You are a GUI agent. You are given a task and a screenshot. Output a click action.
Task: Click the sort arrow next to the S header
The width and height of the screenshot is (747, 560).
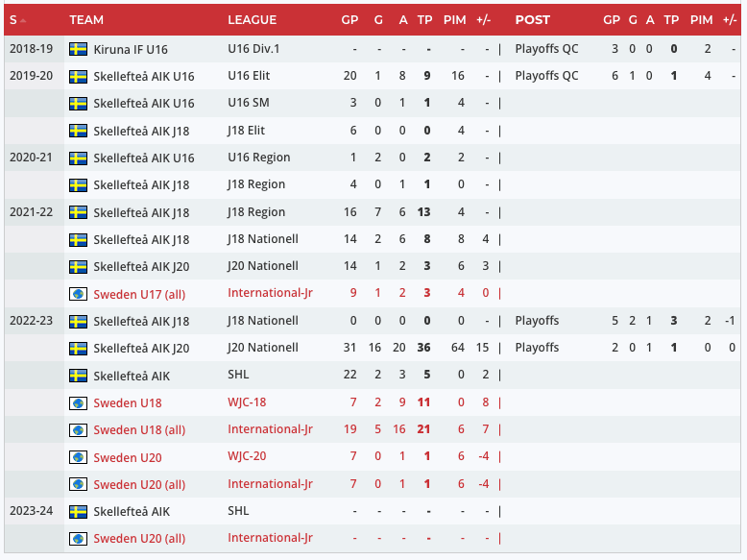click(23, 20)
